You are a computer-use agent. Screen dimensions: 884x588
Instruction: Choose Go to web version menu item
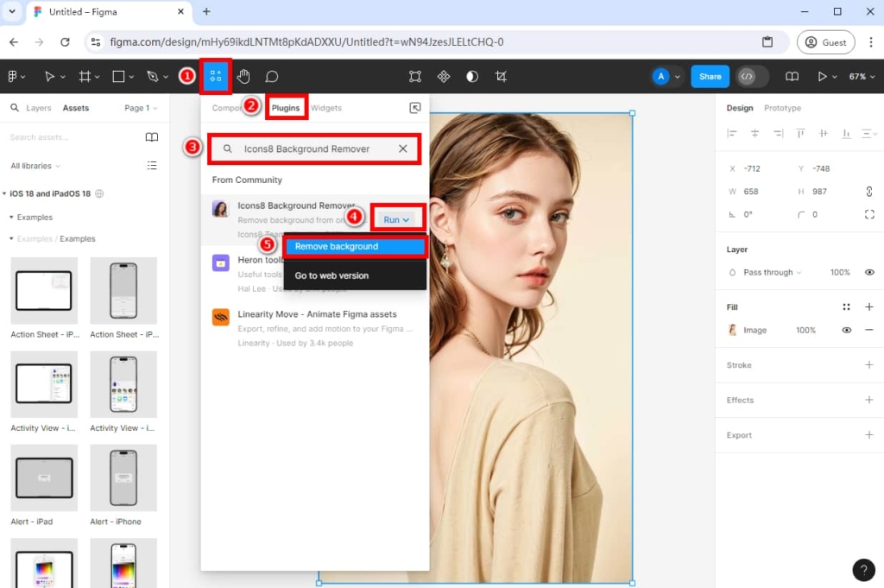coord(331,275)
